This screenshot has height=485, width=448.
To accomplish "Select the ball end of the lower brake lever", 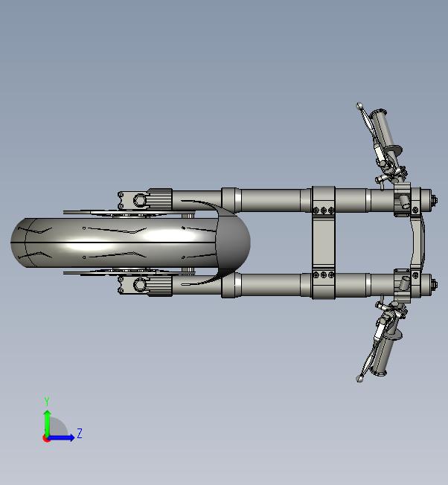I will [359, 379].
